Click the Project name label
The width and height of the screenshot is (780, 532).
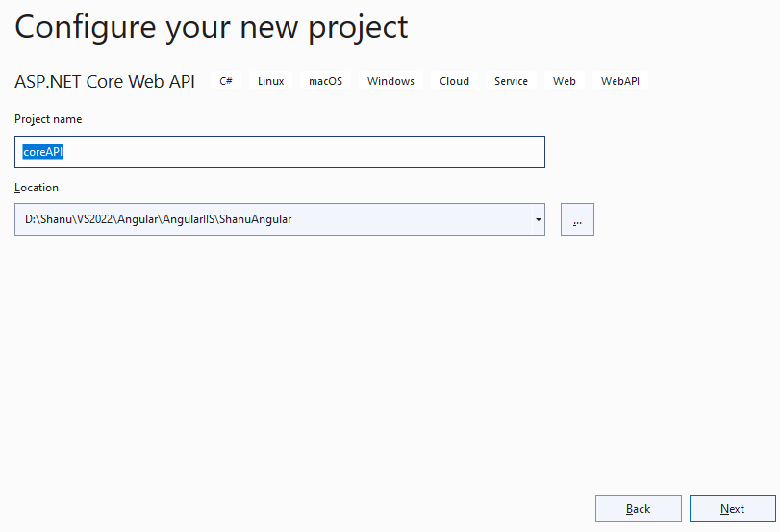(x=48, y=119)
